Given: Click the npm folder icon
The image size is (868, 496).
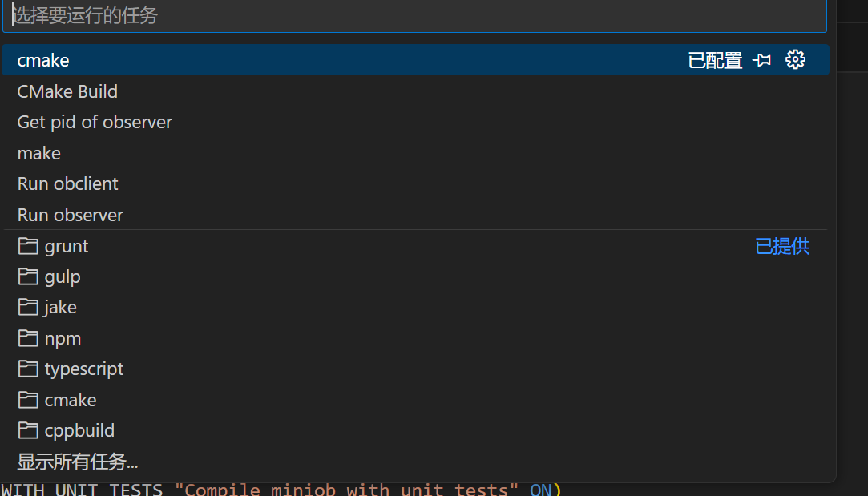Looking at the screenshot, I should coord(29,338).
